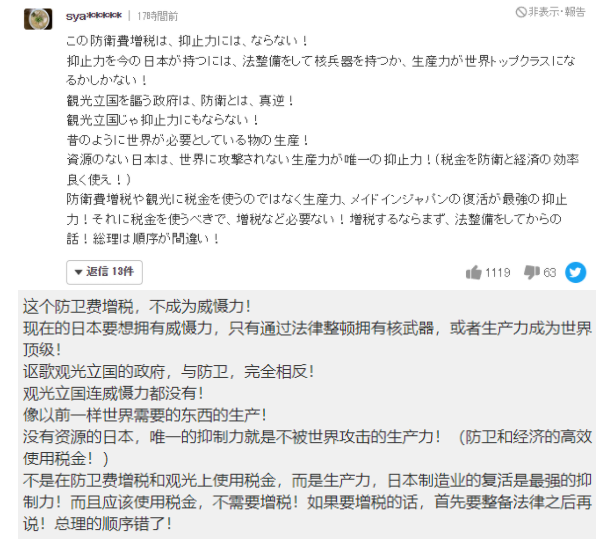
Task: Click the first line この防衛費増税は
Action: [187, 40]
